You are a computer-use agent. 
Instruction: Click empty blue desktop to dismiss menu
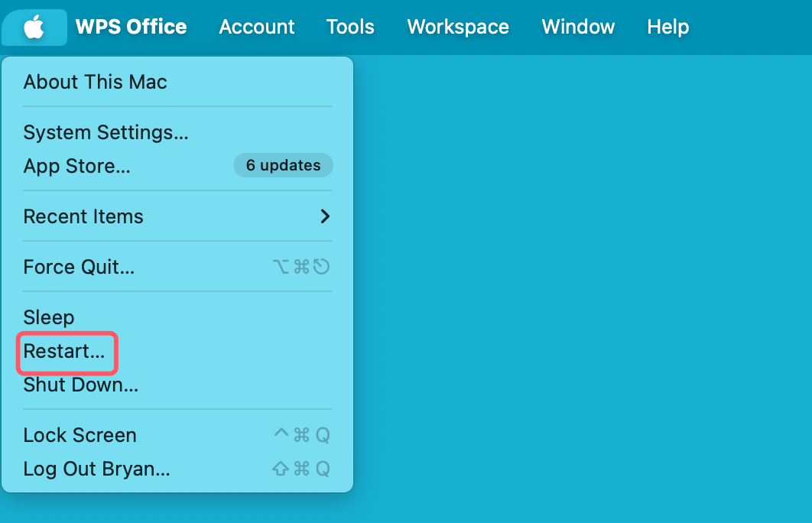click(581, 291)
